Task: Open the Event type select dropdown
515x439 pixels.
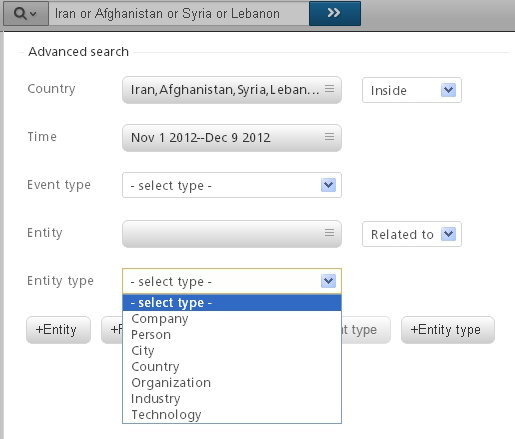Action: pyautogui.click(x=232, y=185)
